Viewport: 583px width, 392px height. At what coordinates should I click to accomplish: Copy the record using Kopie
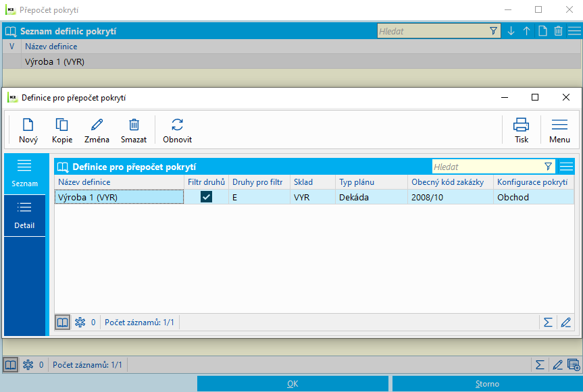[x=62, y=131]
